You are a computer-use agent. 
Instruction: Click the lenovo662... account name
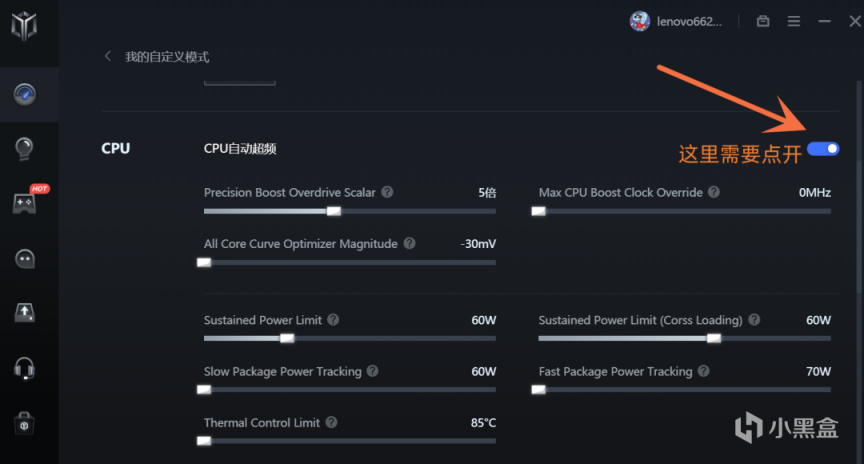point(688,21)
